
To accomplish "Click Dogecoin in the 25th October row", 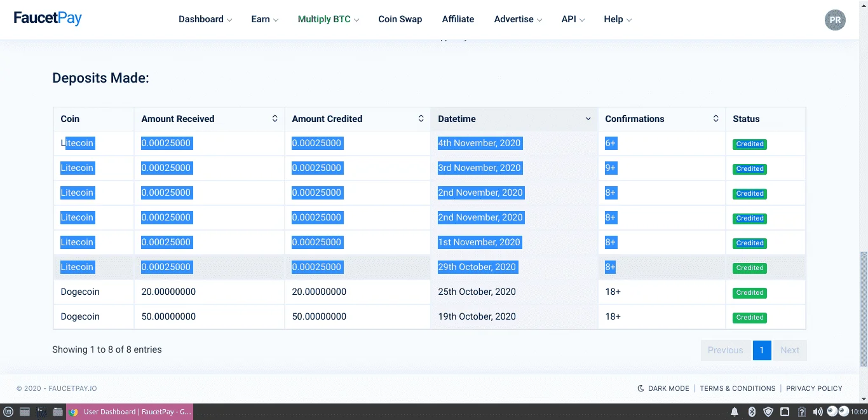I will [80, 292].
